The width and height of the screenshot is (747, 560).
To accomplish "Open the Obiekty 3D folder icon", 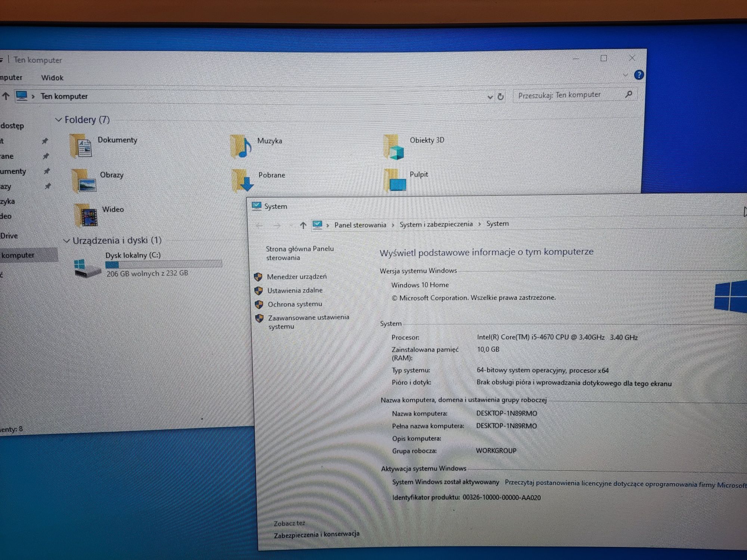I will click(x=394, y=147).
